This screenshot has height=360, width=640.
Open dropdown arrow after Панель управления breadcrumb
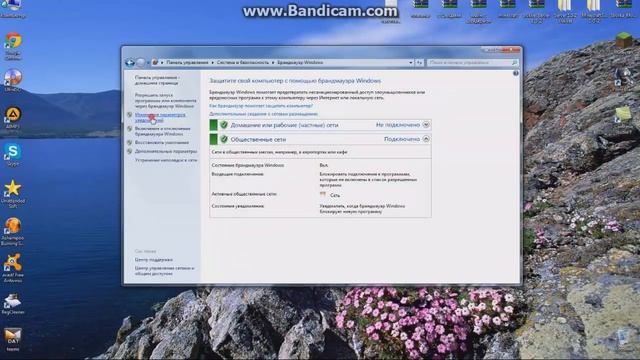pos(213,62)
